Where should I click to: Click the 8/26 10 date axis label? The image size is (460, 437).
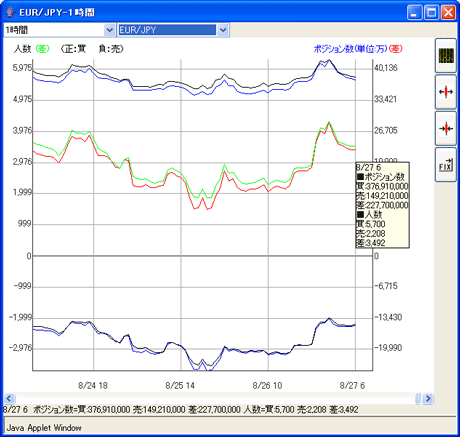(x=267, y=386)
